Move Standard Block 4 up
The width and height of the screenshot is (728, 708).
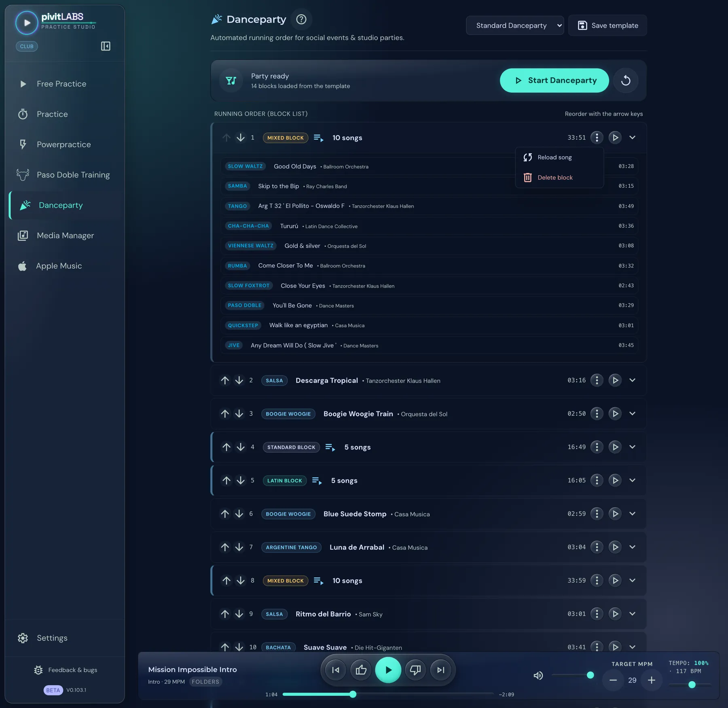point(226,447)
